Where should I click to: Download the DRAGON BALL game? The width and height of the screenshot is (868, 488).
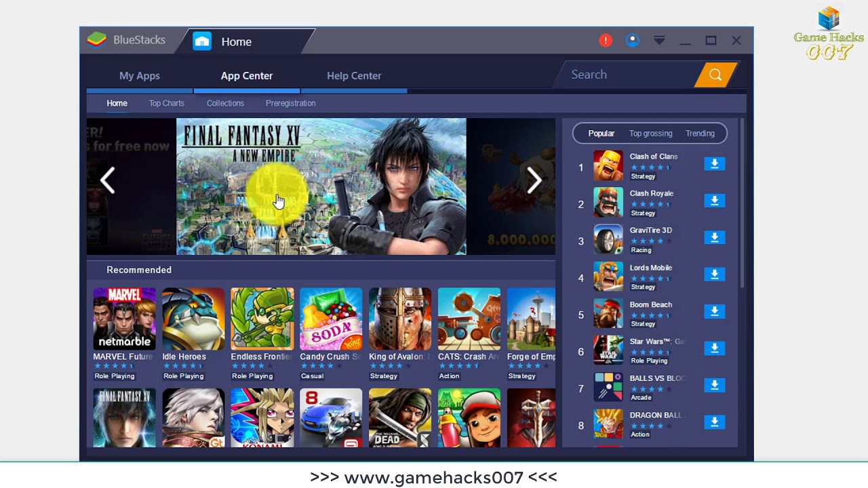[714, 422]
